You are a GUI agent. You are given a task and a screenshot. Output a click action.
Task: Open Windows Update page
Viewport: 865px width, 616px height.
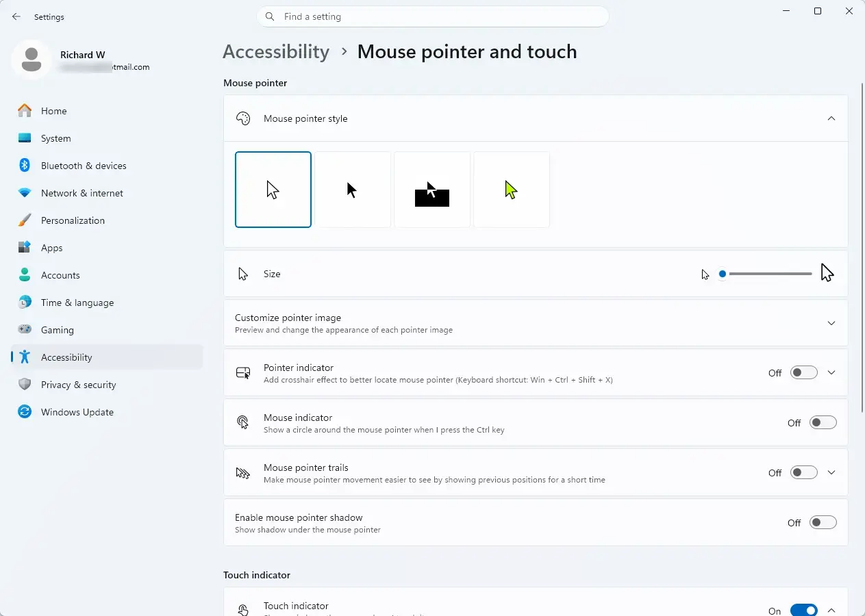click(x=107, y=412)
